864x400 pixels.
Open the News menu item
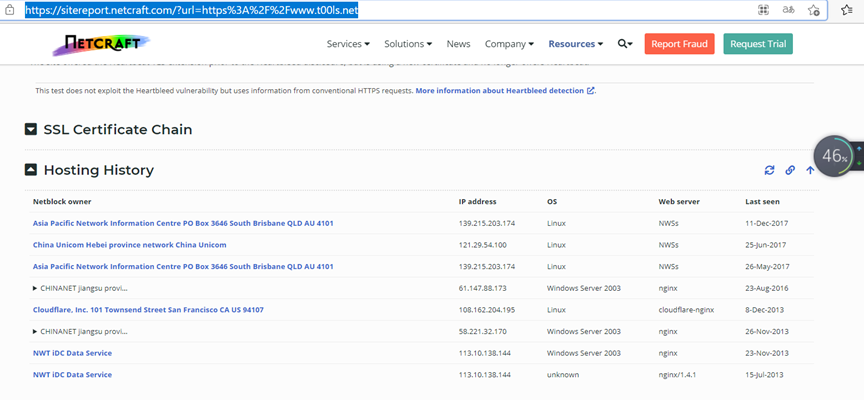[x=458, y=44]
